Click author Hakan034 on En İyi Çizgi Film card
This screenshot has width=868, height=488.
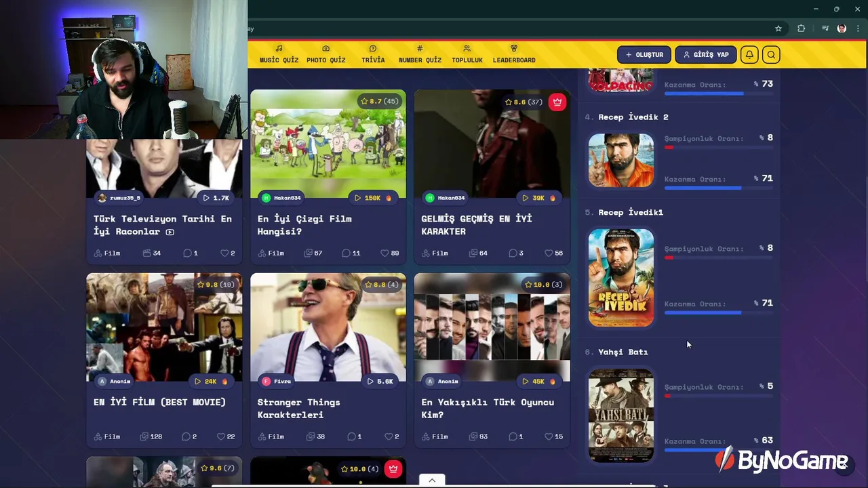(x=281, y=198)
